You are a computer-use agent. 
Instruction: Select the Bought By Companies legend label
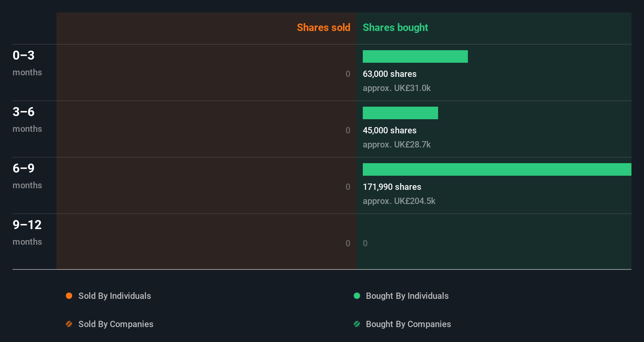tap(408, 324)
